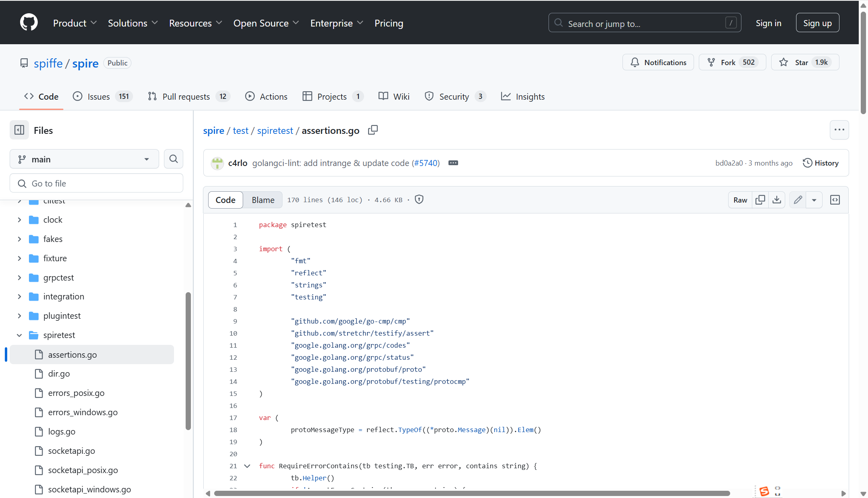868x498 pixels.
Task: Switch to Code view toggle
Action: (225, 200)
